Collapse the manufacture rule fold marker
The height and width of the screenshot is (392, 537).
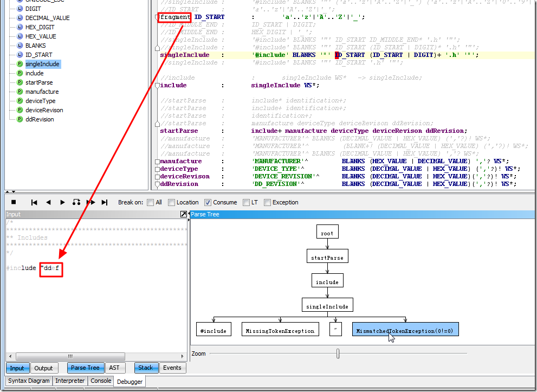pos(157,161)
